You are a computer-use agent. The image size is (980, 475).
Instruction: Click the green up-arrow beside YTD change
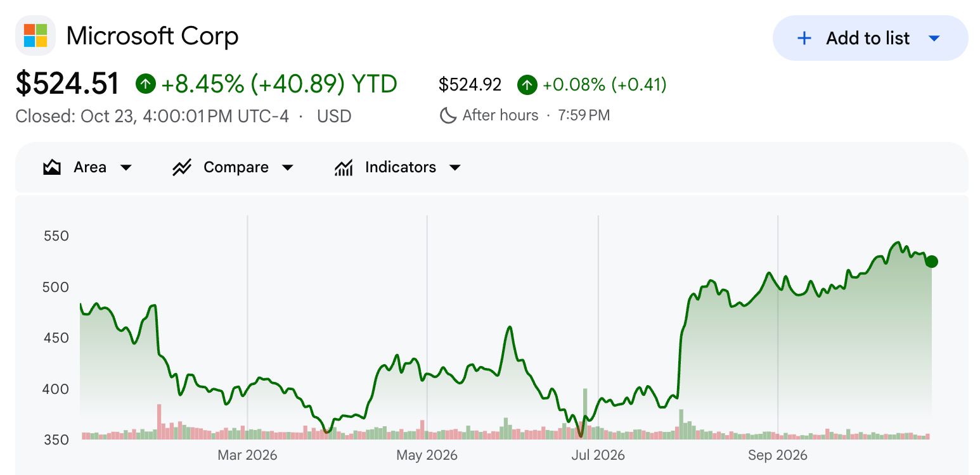(x=146, y=84)
